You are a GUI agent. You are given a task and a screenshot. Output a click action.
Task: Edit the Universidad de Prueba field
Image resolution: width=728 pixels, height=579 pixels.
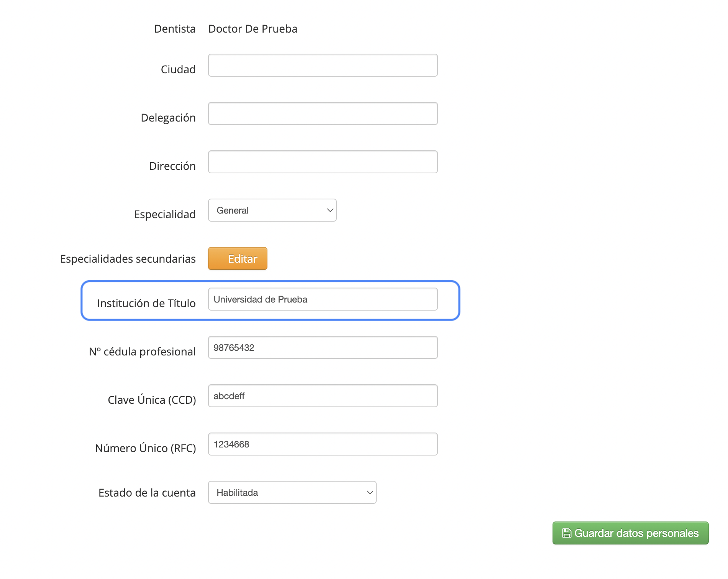[323, 299]
